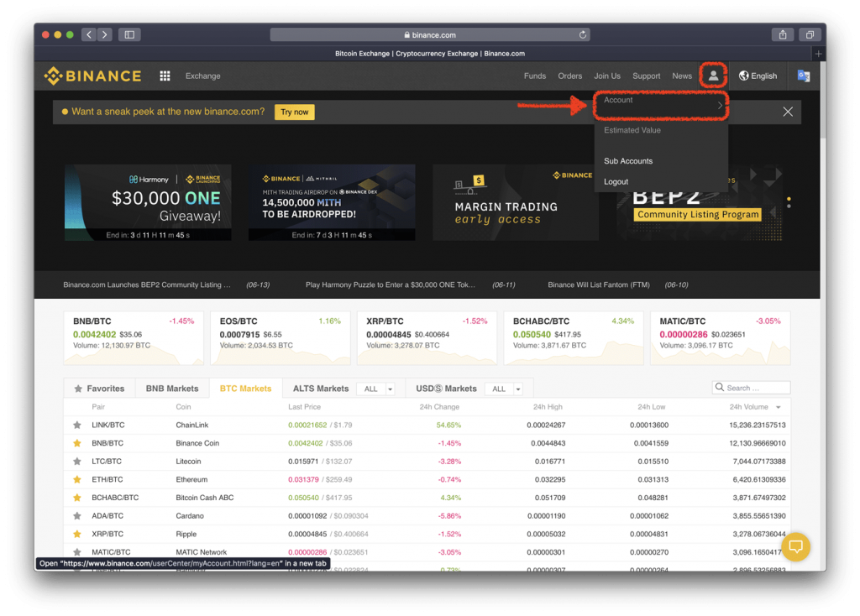Open the Margin Trading early access banner
Screen dimensions: 860x616
click(x=515, y=202)
